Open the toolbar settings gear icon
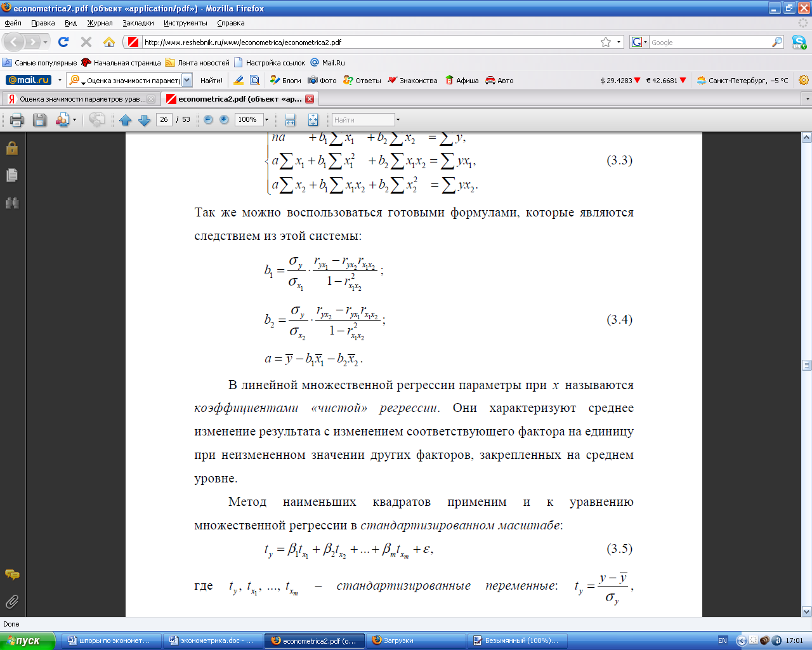 point(804,80)
